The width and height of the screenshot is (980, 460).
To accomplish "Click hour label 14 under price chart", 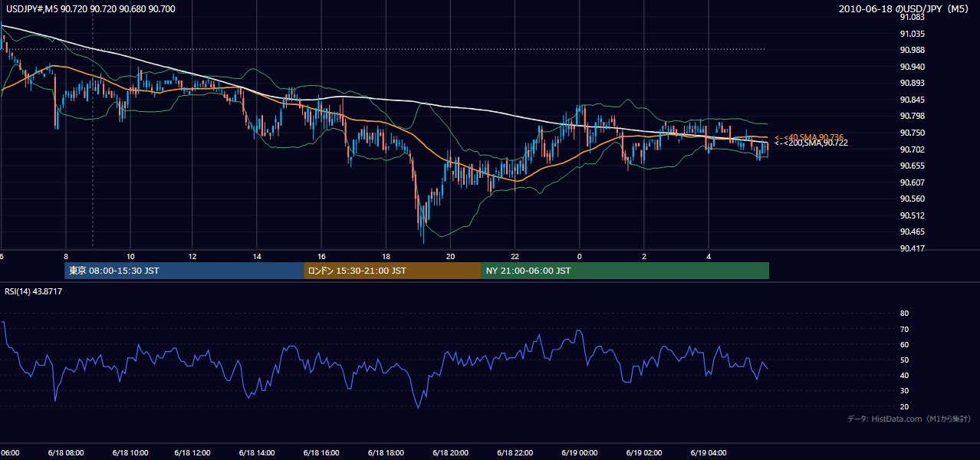I will [x=258, y=256].
